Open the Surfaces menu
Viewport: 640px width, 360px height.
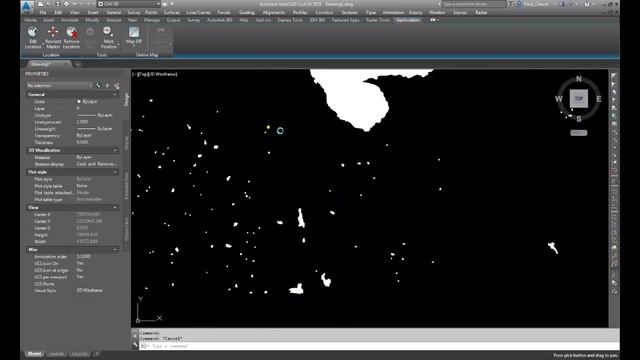(171, 13)
